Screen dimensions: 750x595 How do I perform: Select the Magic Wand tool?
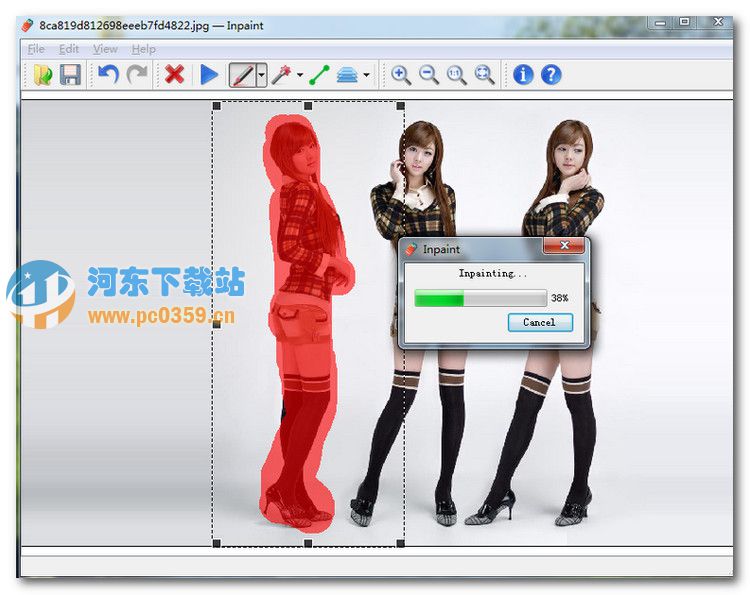[282, 75]
